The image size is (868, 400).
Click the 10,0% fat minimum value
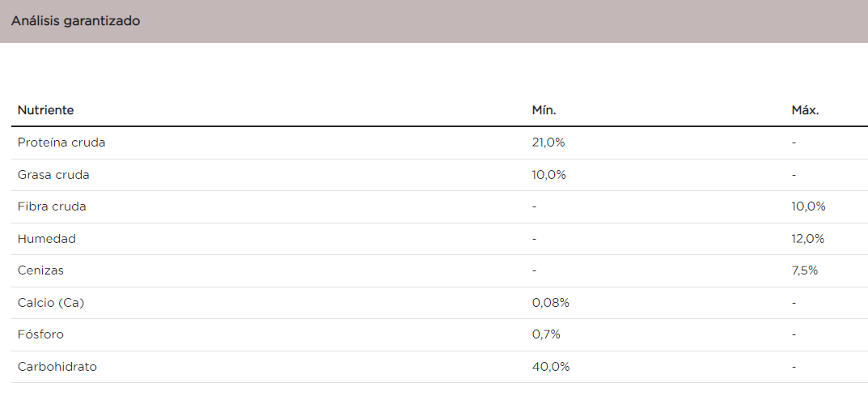coord(549,175)
